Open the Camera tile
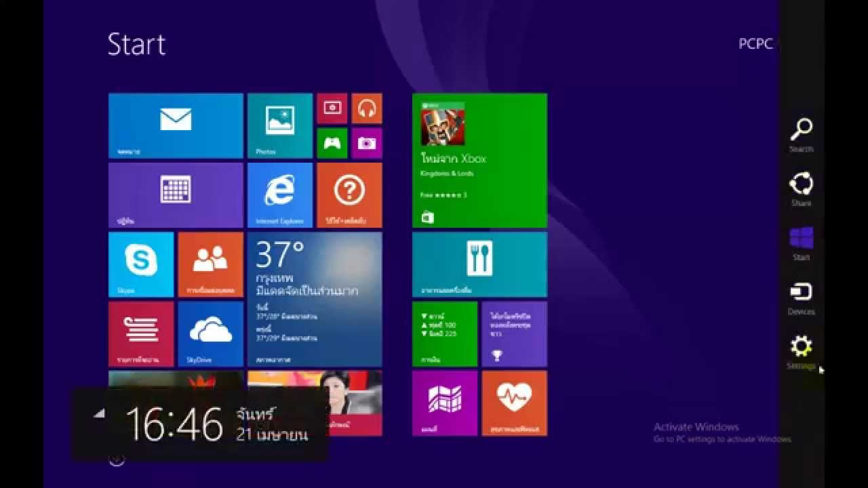The image size is (868, 488). click(x=367, y=143)
